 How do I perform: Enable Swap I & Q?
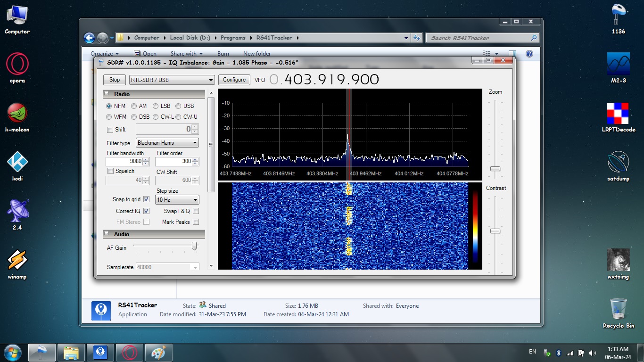tap(196, 211)
